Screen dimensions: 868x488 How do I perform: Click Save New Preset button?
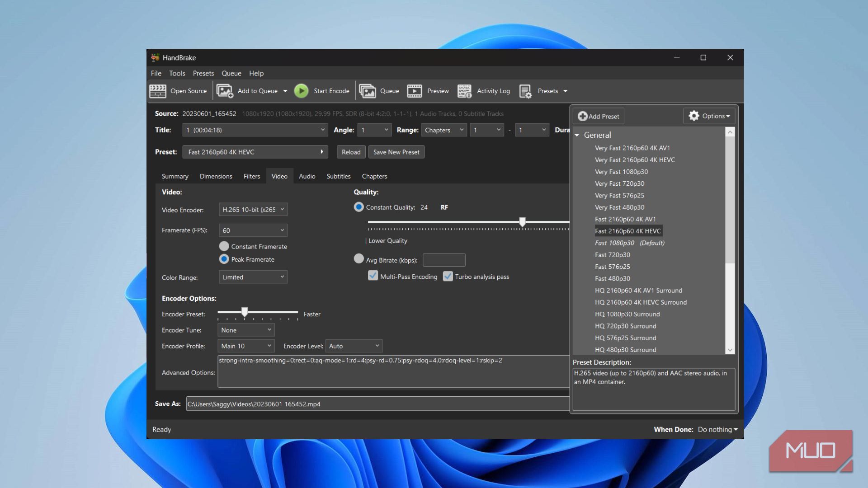tap(396, 152)
